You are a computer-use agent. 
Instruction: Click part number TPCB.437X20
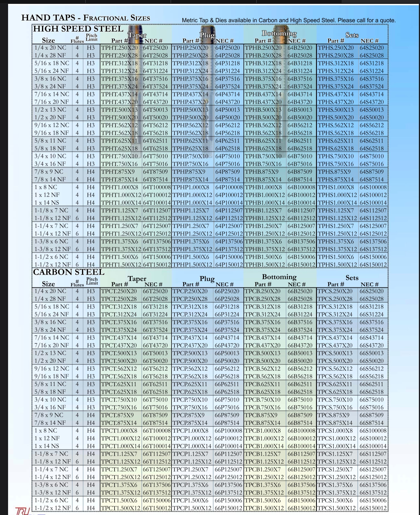(263, 346)
